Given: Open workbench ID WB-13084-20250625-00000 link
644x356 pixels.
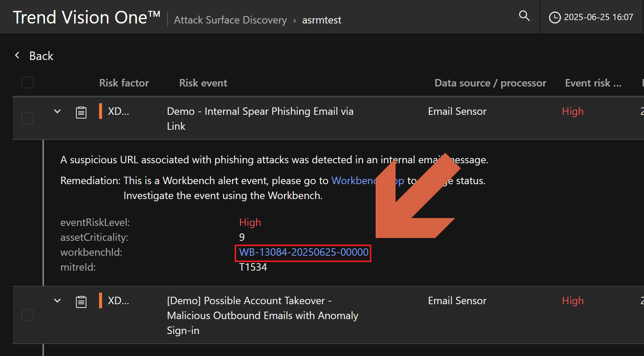Looking at the screenshot, I should [x=304, y=252].
